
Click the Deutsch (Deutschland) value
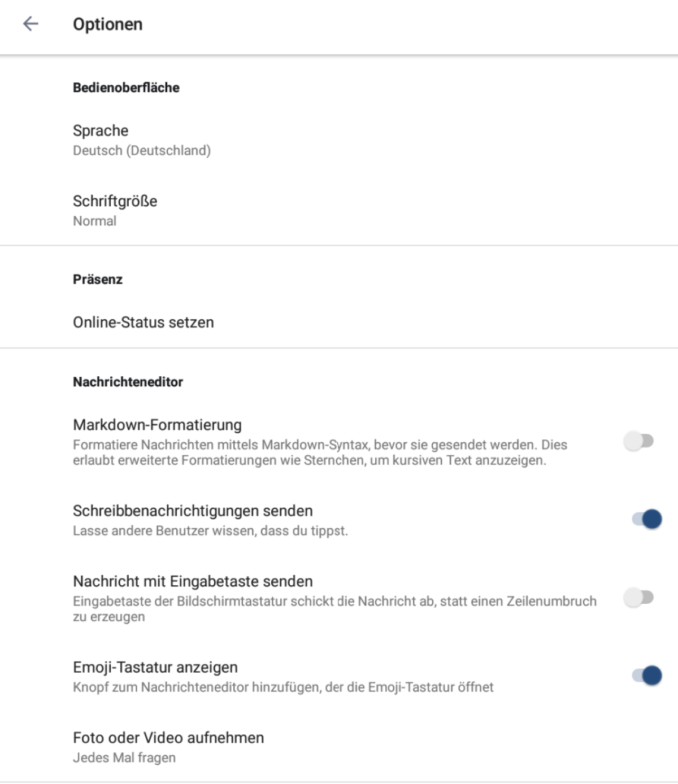pyautogui.click(x=141, y=151)
